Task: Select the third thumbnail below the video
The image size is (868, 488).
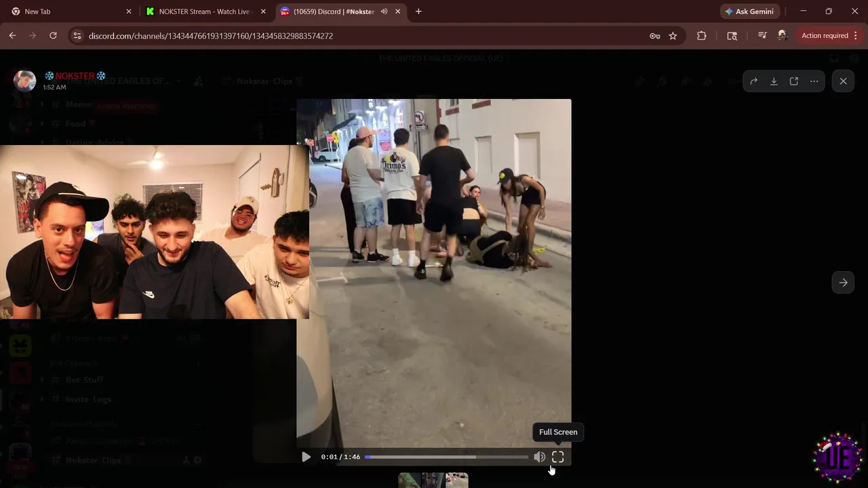Action: [x=456, y=480]
